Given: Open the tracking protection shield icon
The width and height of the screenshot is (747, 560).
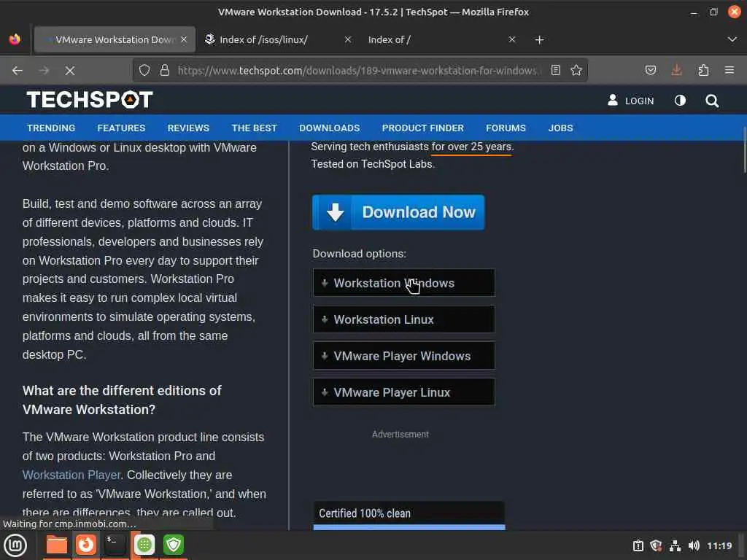Looking at the screenshot, I should pyautogui.click(x=144, y=71).
